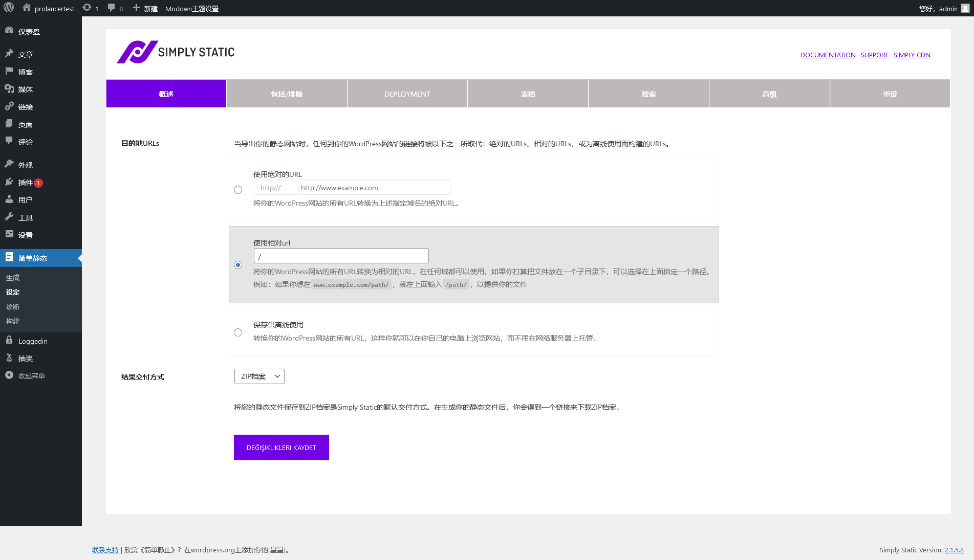The image size is (974, 560).
Task: Click the Dashboard gauge icon (仪表盘)
Action: (x=9, y=31)
